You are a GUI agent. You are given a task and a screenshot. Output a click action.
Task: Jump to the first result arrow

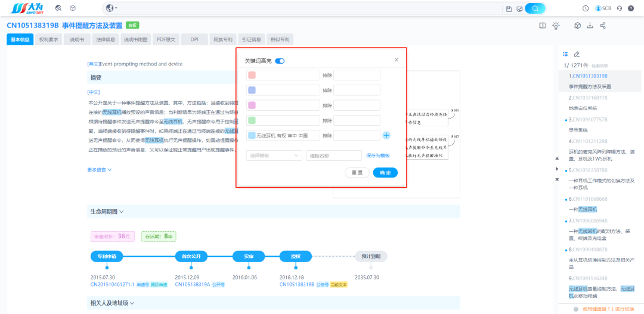pos(557,158)
